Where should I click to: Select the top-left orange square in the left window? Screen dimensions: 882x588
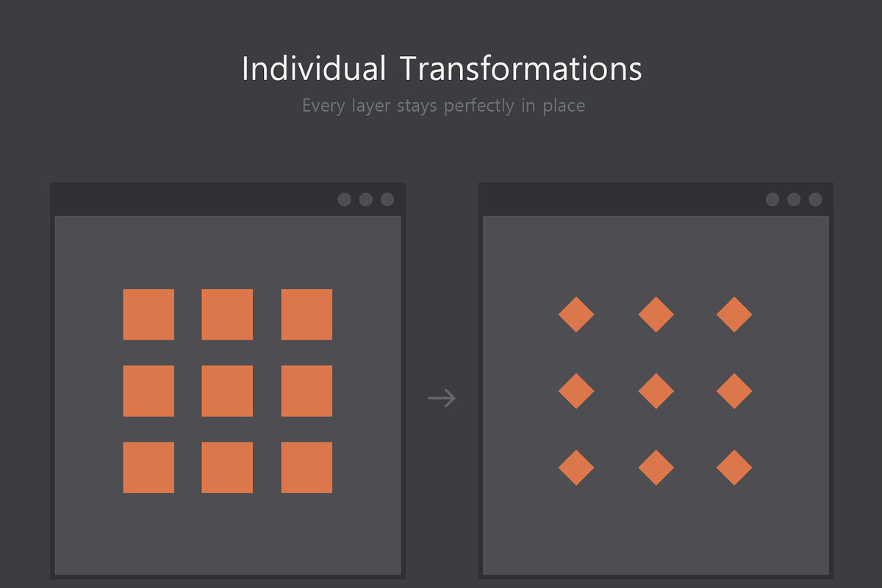[148, 313]
